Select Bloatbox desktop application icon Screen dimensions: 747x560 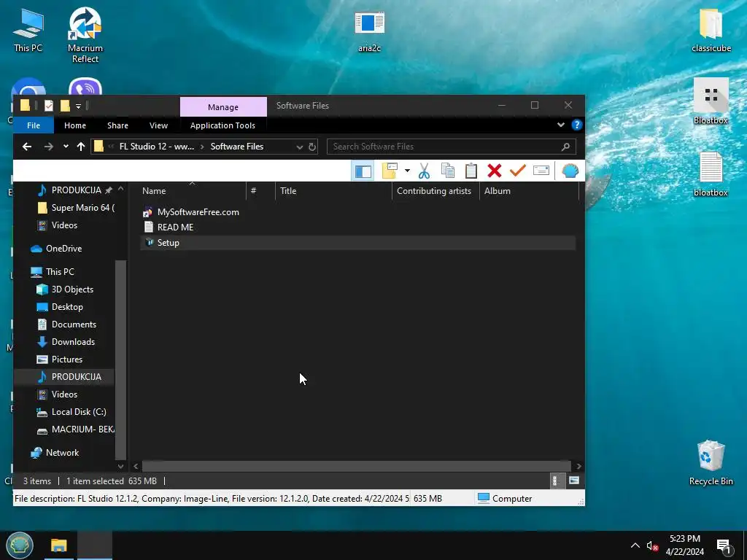(711, 101)
